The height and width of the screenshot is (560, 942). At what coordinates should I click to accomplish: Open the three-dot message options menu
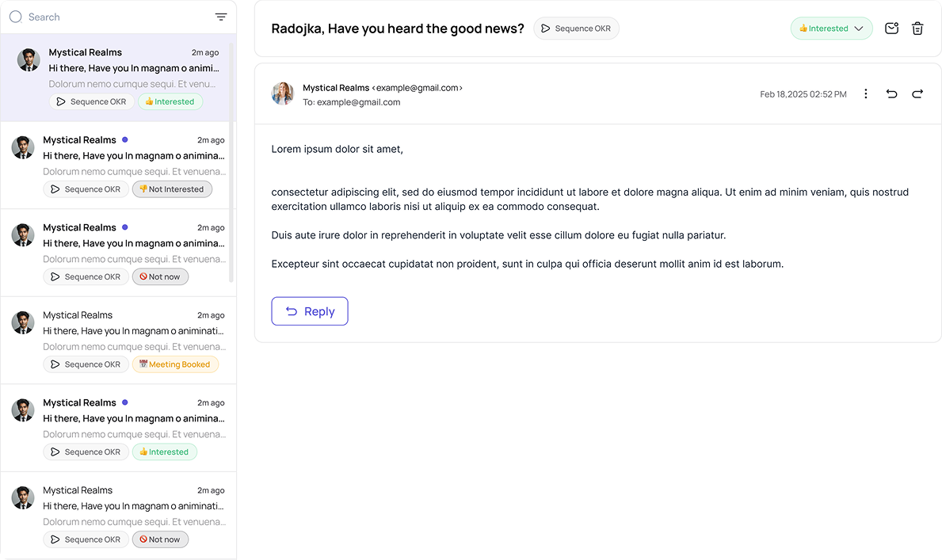866,94
